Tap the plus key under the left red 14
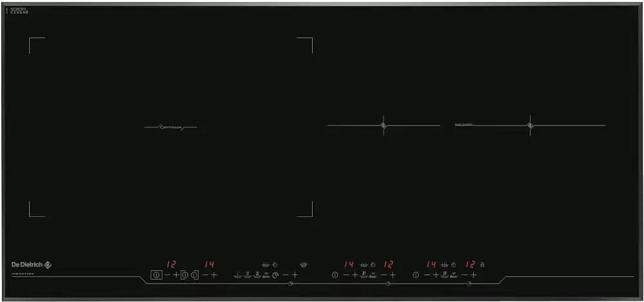This screenshot has height=302, width=644. point(214,275)
